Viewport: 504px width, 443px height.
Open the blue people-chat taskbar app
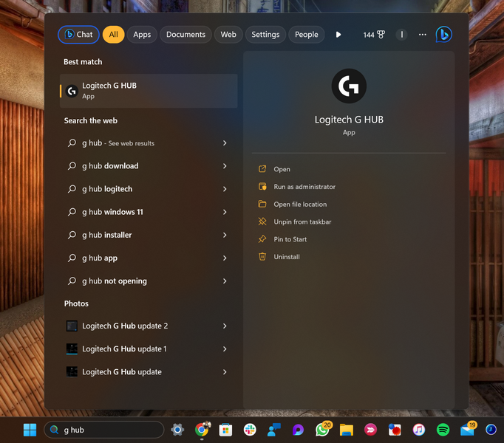[x=274, y=430]
